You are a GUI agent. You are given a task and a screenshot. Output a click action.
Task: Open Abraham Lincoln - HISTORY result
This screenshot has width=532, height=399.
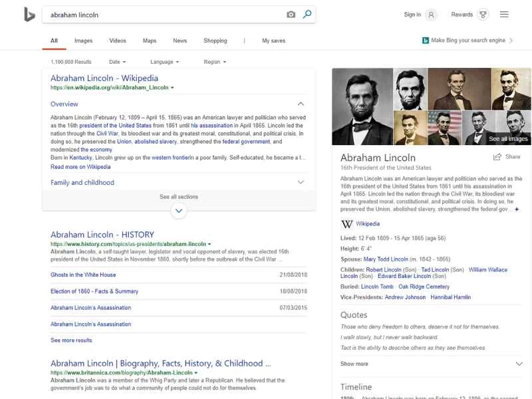click(x=102, y=235)
